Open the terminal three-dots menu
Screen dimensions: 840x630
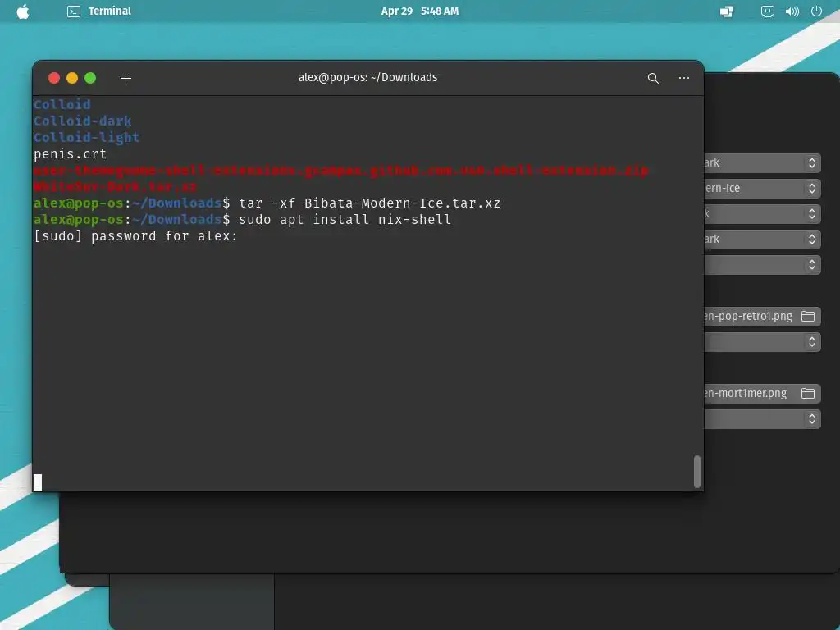coord(683,78)
